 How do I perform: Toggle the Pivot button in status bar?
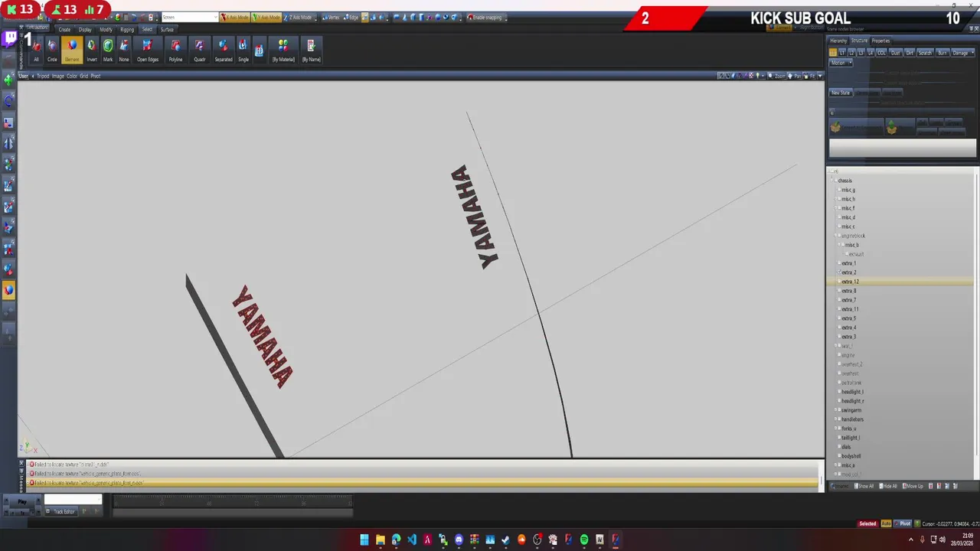click(903, 523)
